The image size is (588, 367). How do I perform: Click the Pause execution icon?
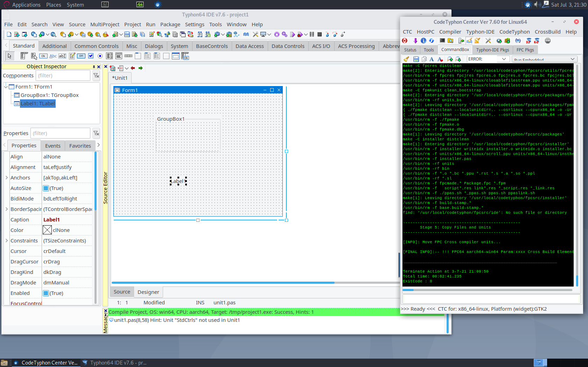pos(311,34)
